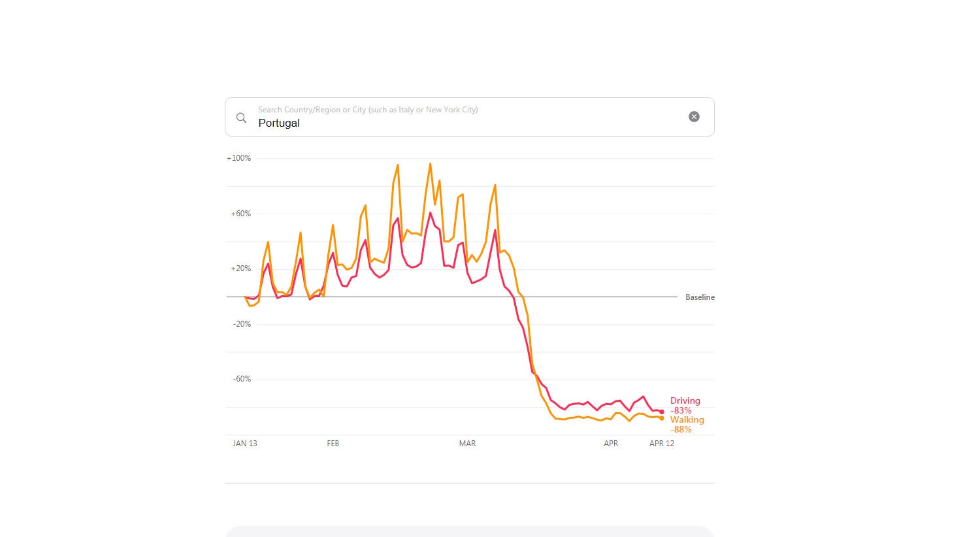Click the +100% axis label

[238, 158]
